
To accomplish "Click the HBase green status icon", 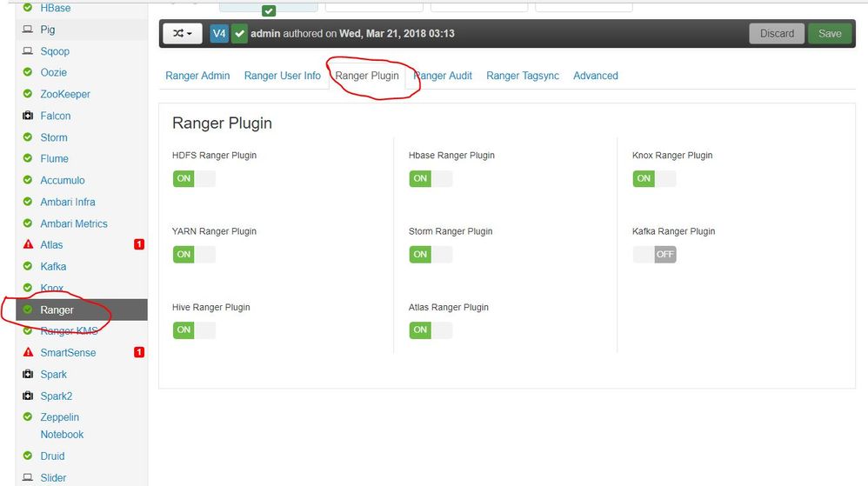I will [28, 8].
